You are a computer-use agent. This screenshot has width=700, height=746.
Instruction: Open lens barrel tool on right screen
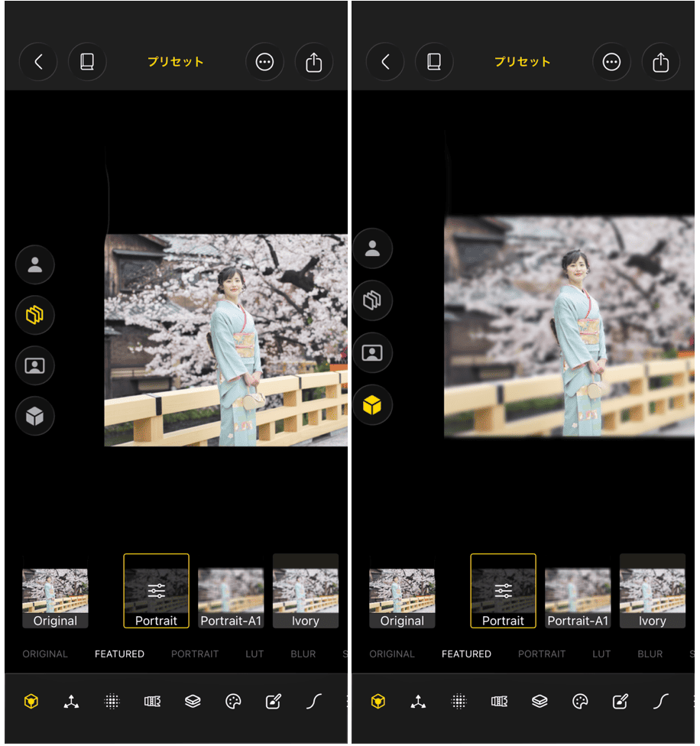(499, 701)
